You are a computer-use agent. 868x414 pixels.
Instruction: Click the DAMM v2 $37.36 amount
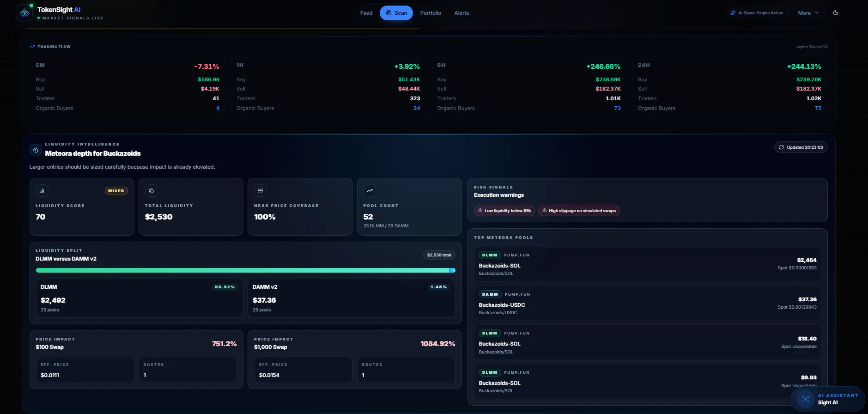point(264,300)
